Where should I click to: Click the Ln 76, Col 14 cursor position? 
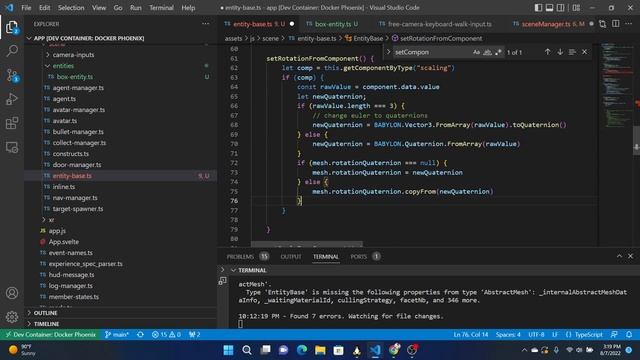click(x=471, y=335)
